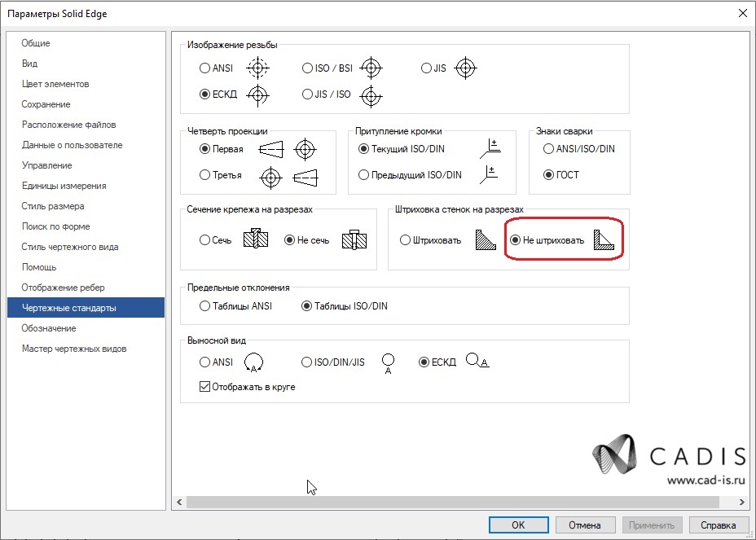This screenshot has width=756, height=540.
Task: Select ЕСКД detail view radio button
Action: (424, 362)
